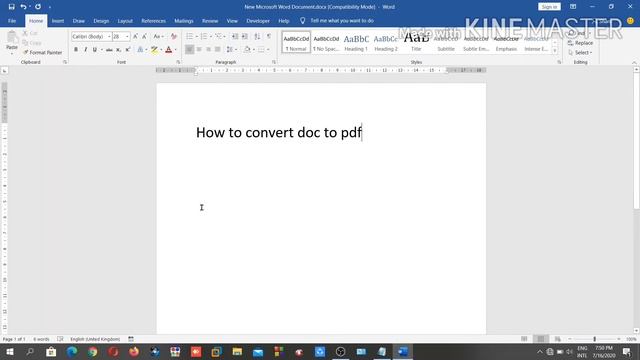Switch to the Layout tab
Viewport: 640px width, 360px height.
pyautogui.click(x=125, y=21)
